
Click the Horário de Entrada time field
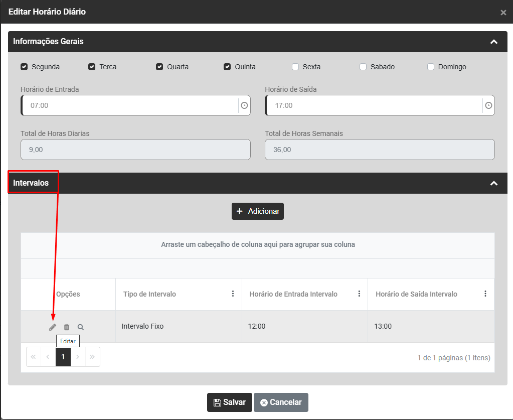click(130, 106)
